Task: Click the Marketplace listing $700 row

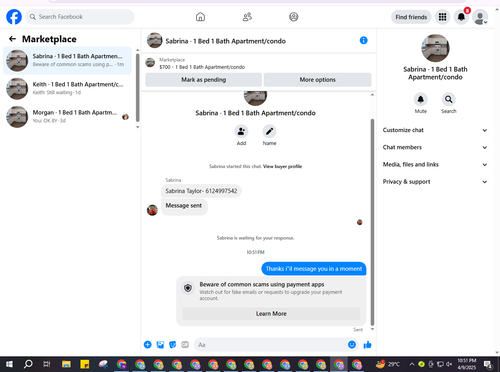Action: pyautogui.click(x=258, y=63)
